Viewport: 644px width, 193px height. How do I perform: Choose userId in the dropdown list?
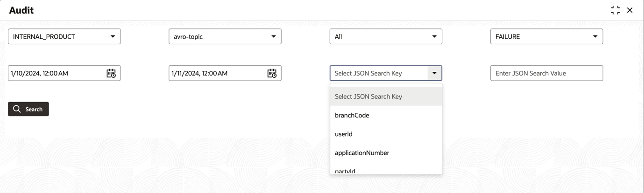tap(386, 134)
